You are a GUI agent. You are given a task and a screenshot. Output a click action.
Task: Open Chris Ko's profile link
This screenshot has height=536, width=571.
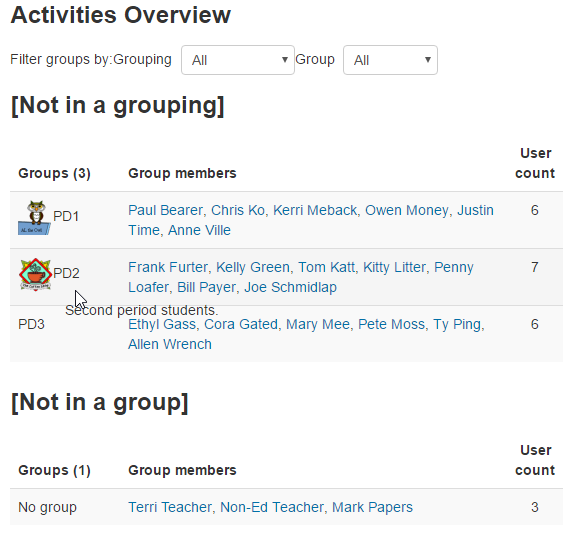(238, 210)
